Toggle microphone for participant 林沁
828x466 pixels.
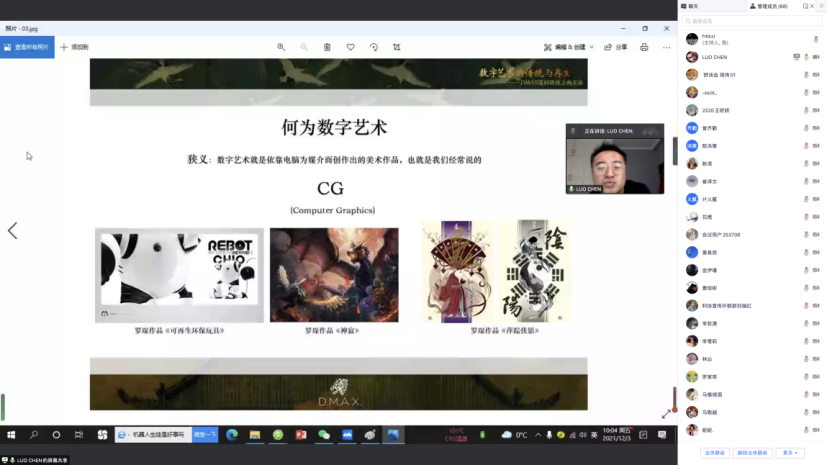[x=805, y=359]
